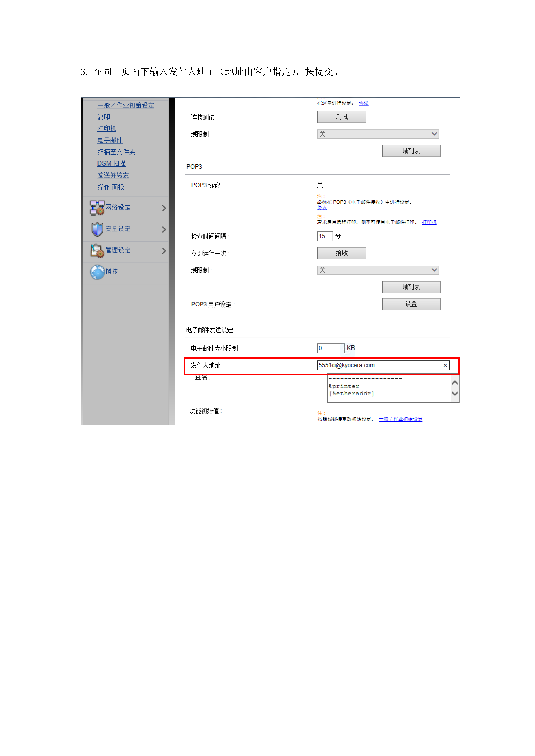Image resolution: width=535 pixels, height=756 pixels.
Task: Open the 扫描至文件夹 sidebar link
Action: [x=116, y=152]
